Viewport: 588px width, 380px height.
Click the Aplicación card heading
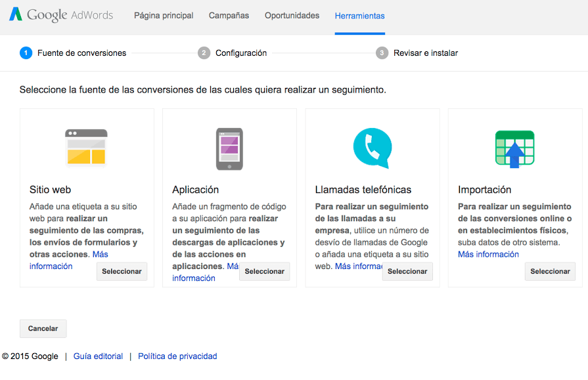[195, 190]
